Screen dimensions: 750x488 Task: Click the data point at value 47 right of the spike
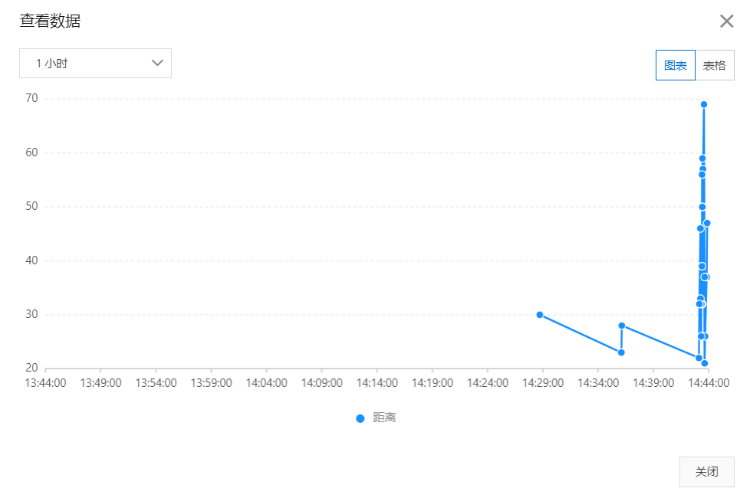(x=707, y=223)
